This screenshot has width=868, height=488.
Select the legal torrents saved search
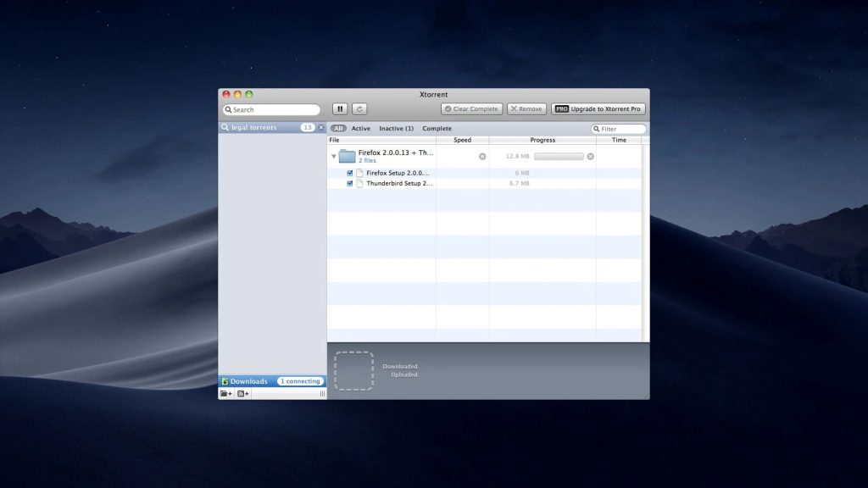[x=272, y=127]
